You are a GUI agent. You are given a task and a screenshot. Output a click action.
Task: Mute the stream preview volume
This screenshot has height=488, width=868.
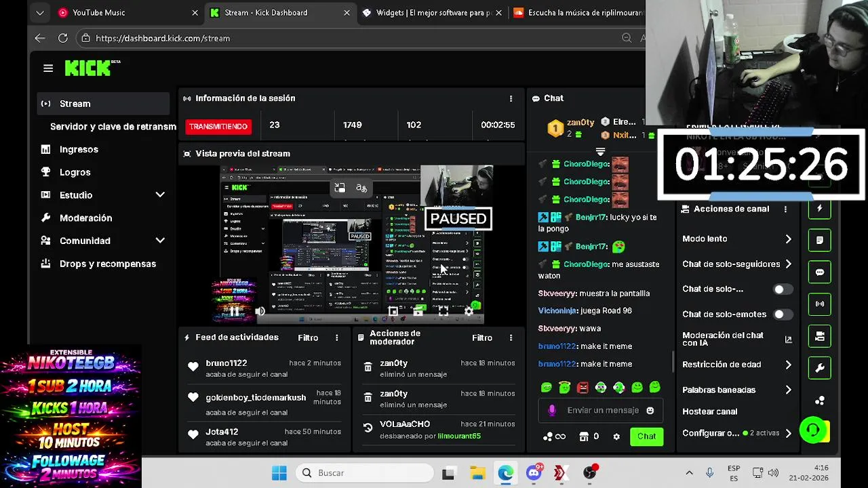coord(260,311)
